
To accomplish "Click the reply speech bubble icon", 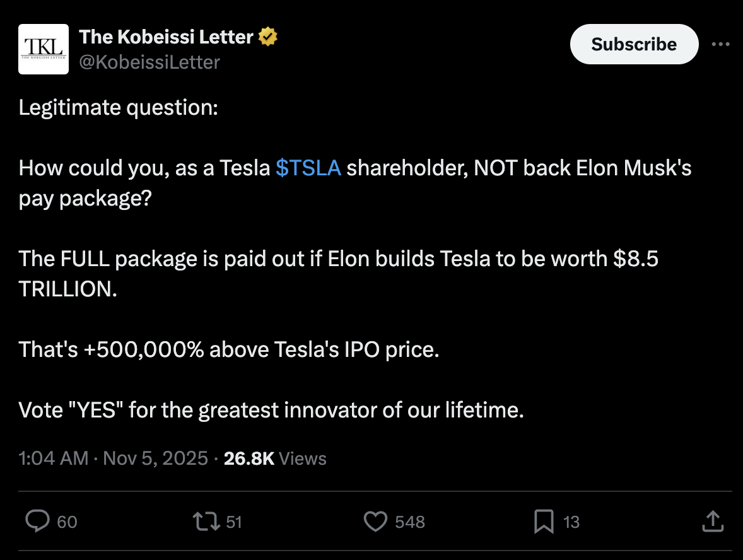I will click(x=37, y=522).
